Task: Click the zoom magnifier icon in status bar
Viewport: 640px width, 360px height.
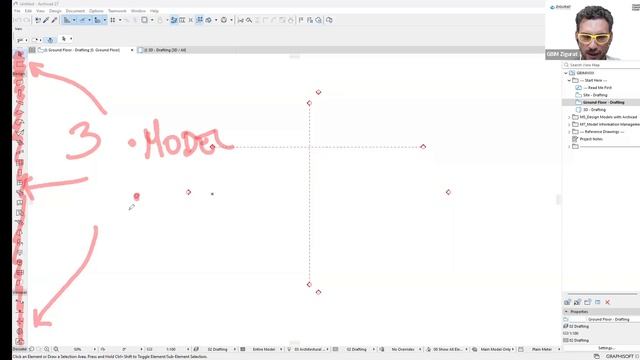Action: 56,349
